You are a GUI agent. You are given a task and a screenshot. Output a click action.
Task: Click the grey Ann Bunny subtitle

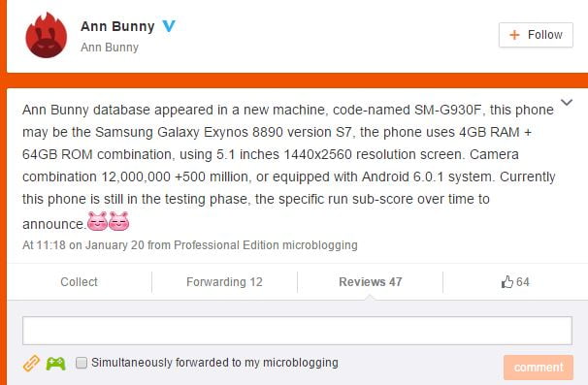click(110, 48)
